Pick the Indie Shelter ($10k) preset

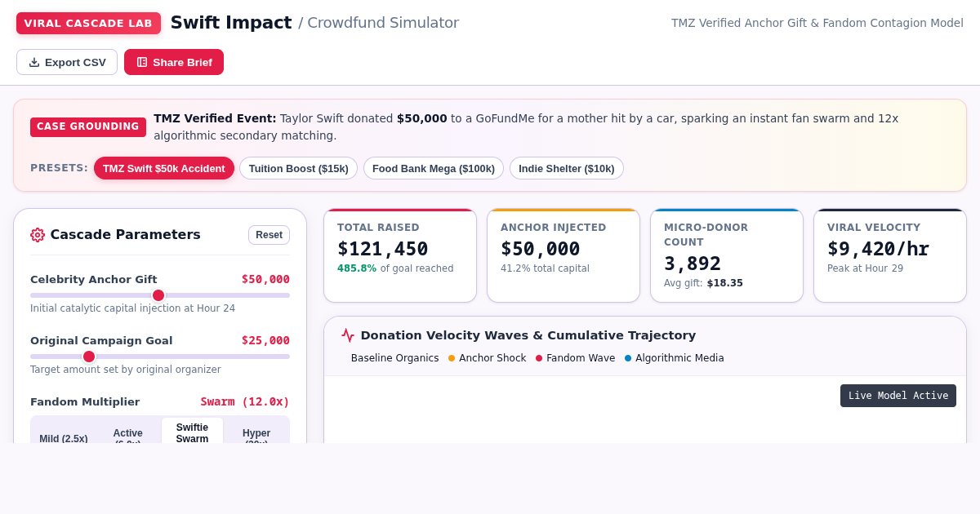pos(567,168)
